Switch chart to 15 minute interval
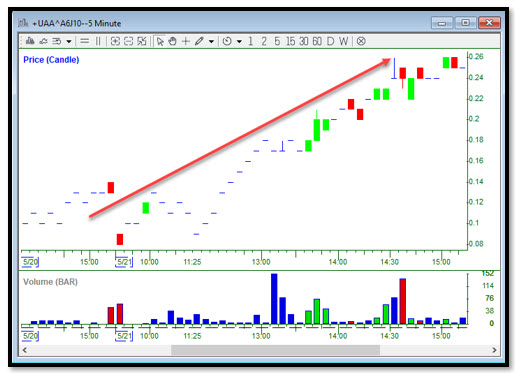 point(290,41)
